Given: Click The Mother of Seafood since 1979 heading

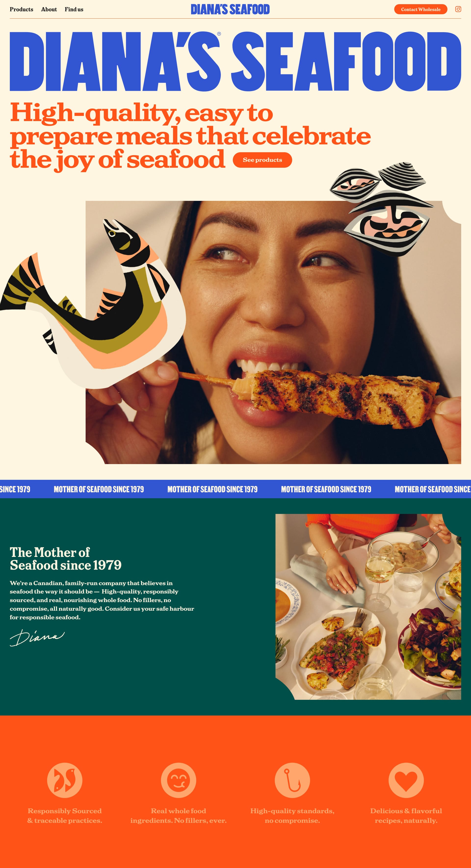Looking at the screenshot, I should coord(66,559).
